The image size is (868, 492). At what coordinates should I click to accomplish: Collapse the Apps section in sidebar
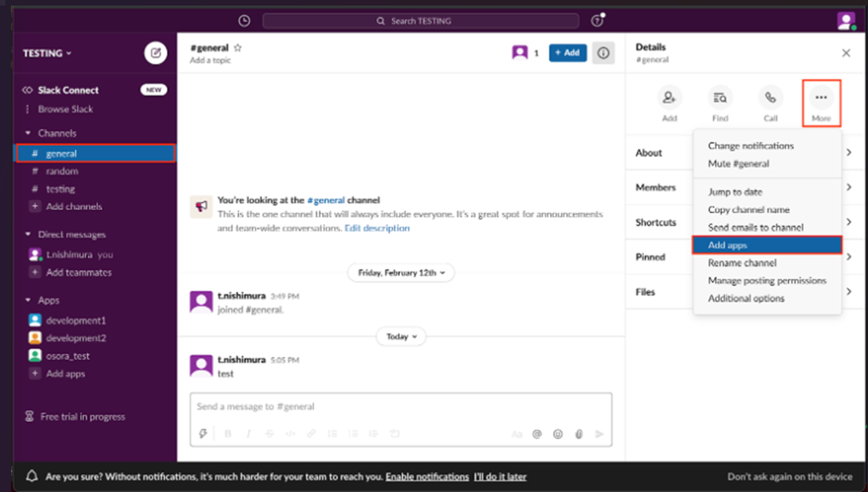(x=27, y=300)
